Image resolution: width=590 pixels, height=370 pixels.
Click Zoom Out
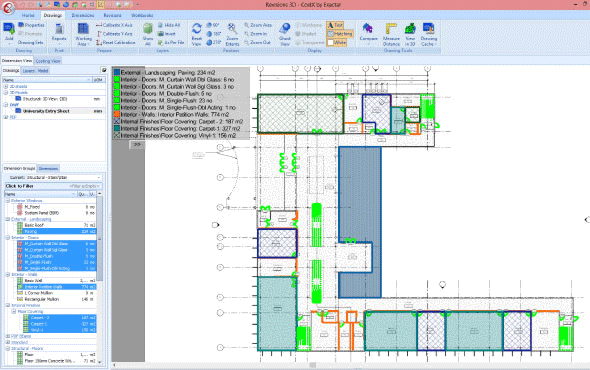tap(257, 43)
